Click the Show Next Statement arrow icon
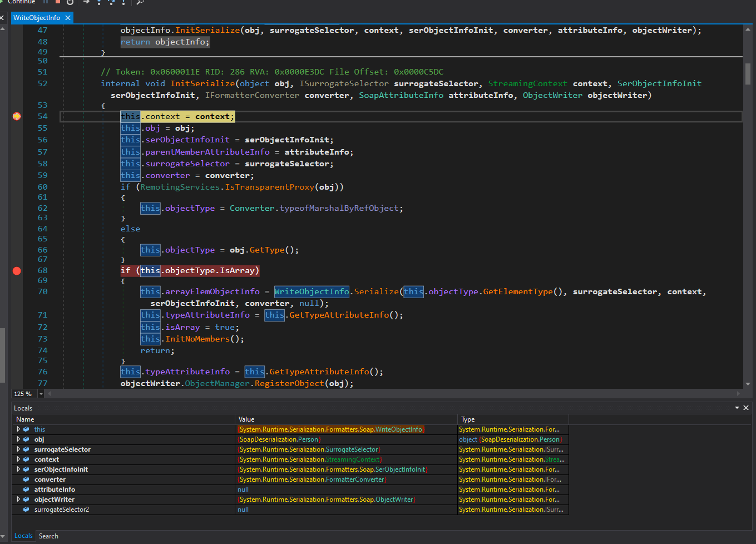This screenshot has height=544, width=756. coord(86,2)
